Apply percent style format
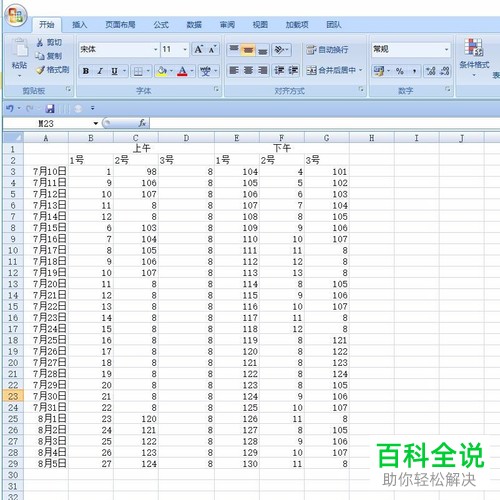The width and height of the screenshot is (500, 500). tap(400, 71)
